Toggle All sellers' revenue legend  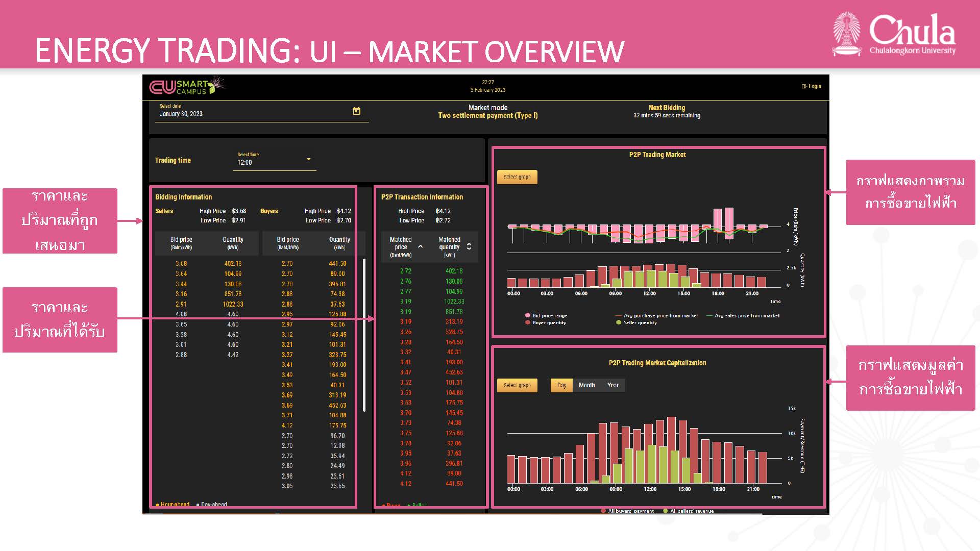coord(666,511)
